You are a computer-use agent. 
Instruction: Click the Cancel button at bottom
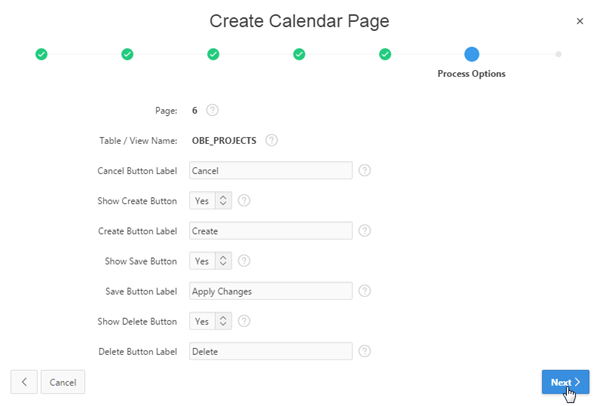tap(63, 382)
